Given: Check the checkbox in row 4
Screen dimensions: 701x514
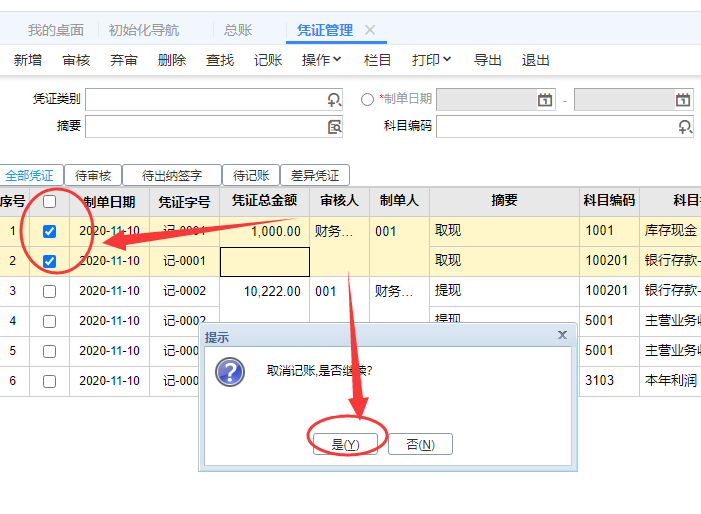Looking at the screenshot, I should pos(50,321).
